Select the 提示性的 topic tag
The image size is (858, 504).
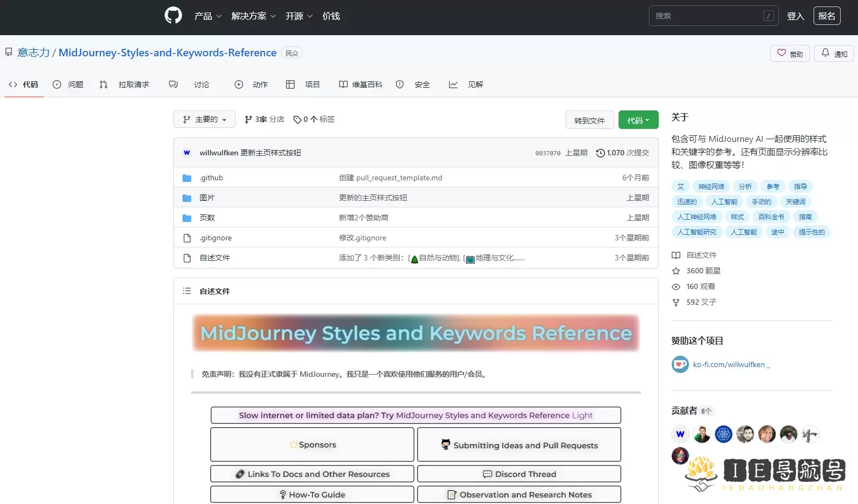click(x=811, y=232)
